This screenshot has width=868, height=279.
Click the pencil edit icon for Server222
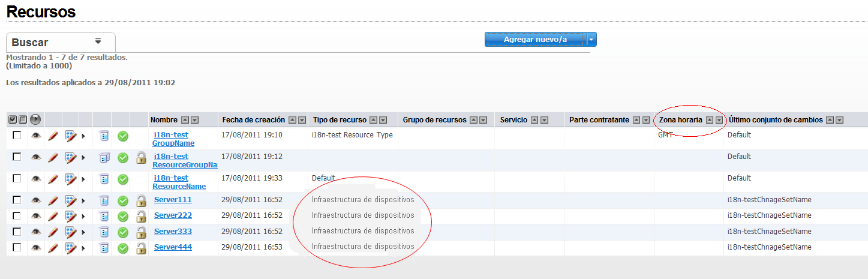click(53, 216)
